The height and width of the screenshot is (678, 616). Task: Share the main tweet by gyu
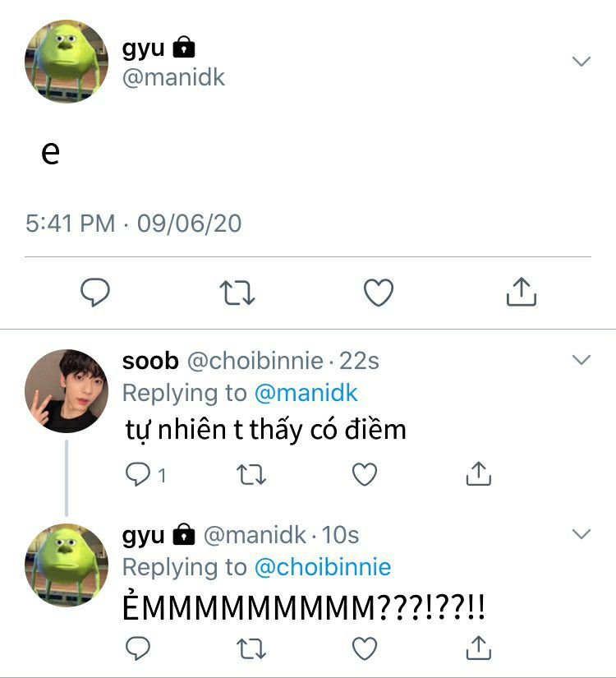[521, 292]
